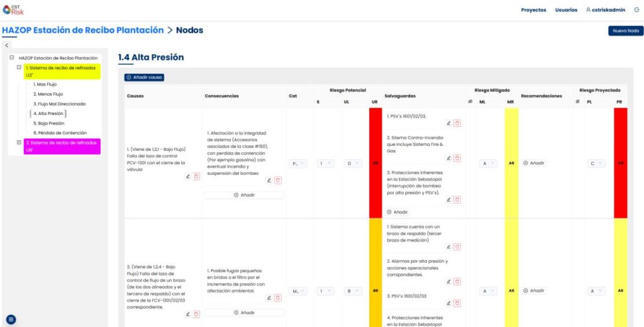Image resolution: width=644 pixels, height=327 pixels.
Task: Delete the brazo de respaldo safeguard
Action: tap(457, 247)
